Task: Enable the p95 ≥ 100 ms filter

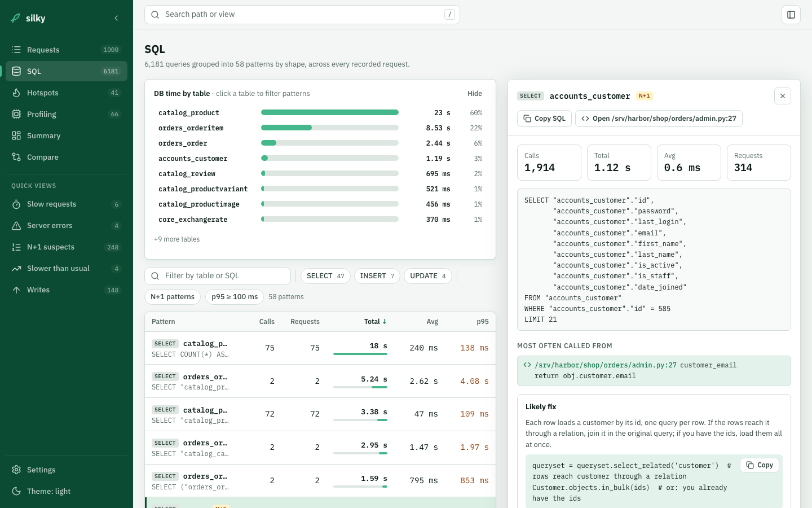Action: tap(235, 297)
